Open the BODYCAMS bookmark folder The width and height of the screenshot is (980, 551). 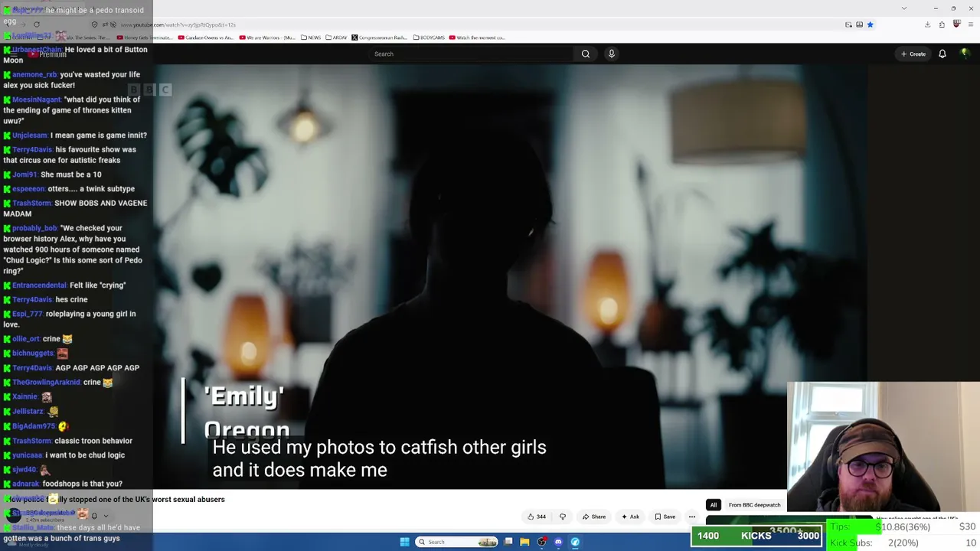pyautogui.click(x=429, y=37)
